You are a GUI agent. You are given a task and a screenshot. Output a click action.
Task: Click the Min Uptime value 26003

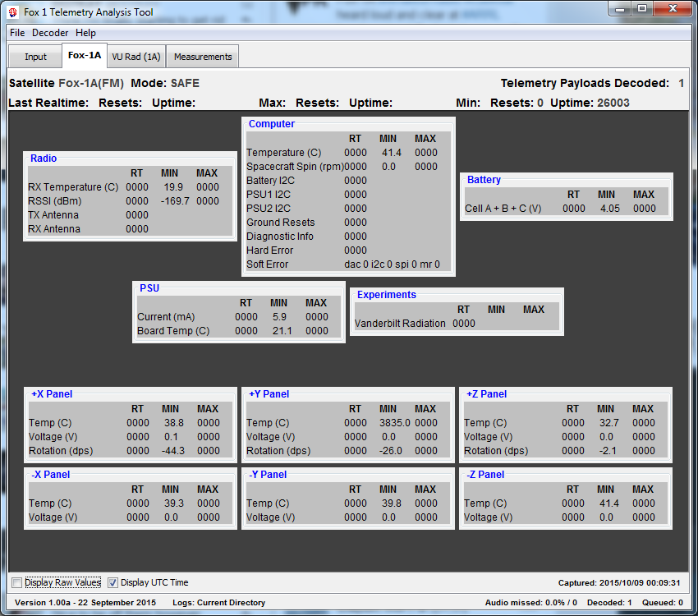tap(613, 103)
